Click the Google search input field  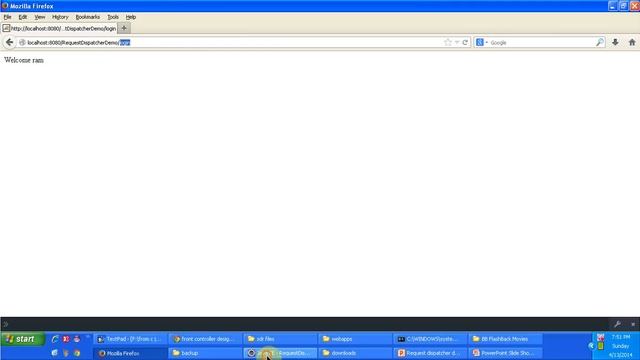[x=542, y=42]
